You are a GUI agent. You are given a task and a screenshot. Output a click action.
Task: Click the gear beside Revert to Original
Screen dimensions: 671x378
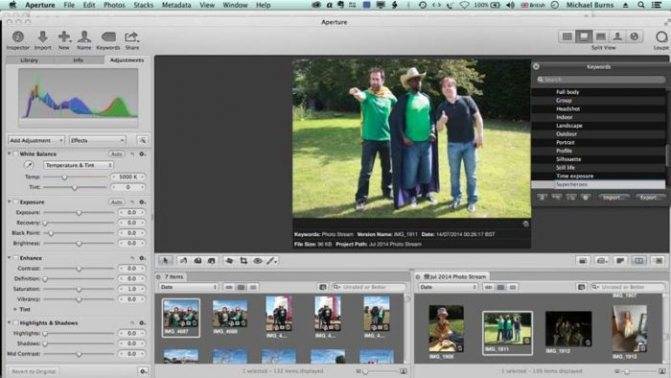(x=143, y=371)
